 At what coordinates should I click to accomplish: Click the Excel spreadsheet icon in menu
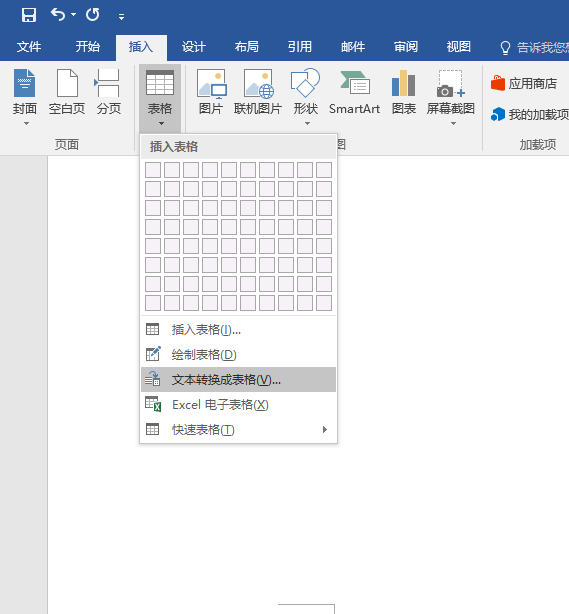(x=153, y=404)
